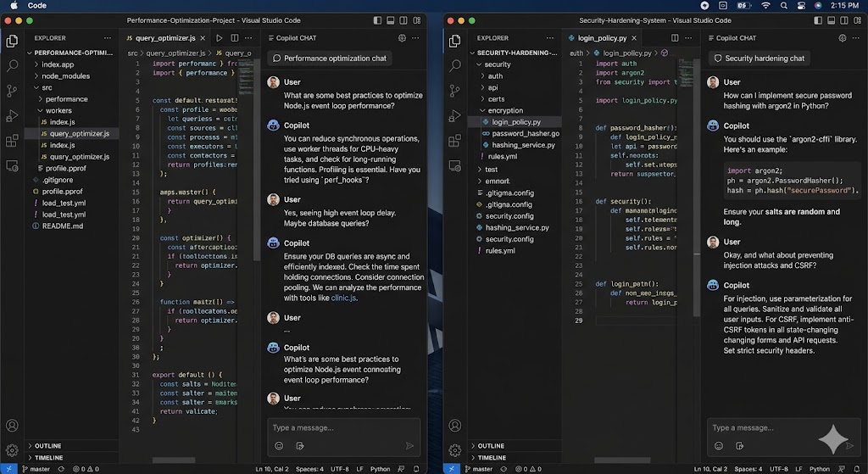Click Security hardening chat button
The height and width of the screenshot is (474, 868).
[x=759, y=59]
